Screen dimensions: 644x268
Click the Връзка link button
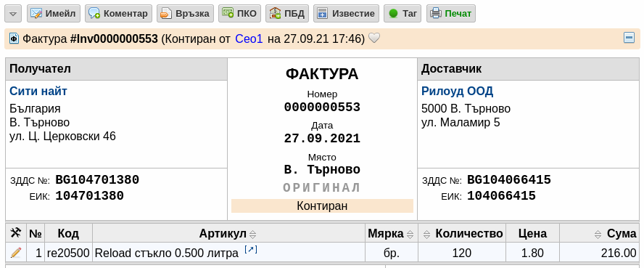click(185, 14)
